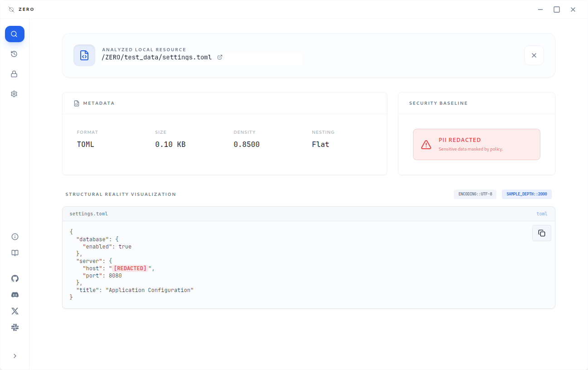Click the ENCODING::UTF-8 badge
The width and height of the screenshot is (588, 370).
tap(475, 194)
